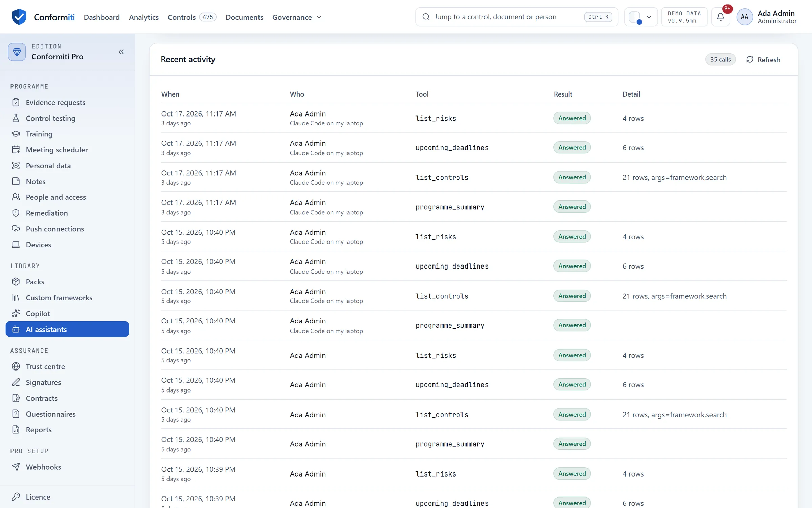Open Questionnaires in the sidebar

tap(67, 414)
